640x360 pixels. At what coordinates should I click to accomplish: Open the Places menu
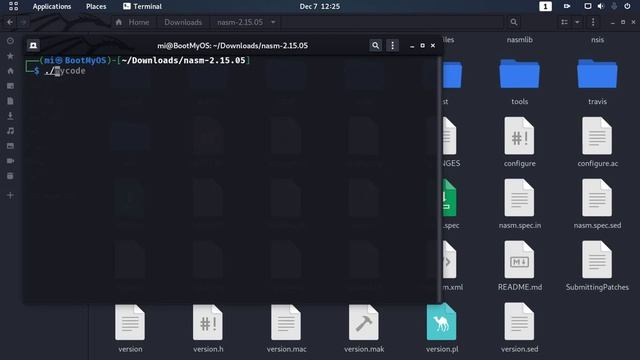(x=96, y=7)
